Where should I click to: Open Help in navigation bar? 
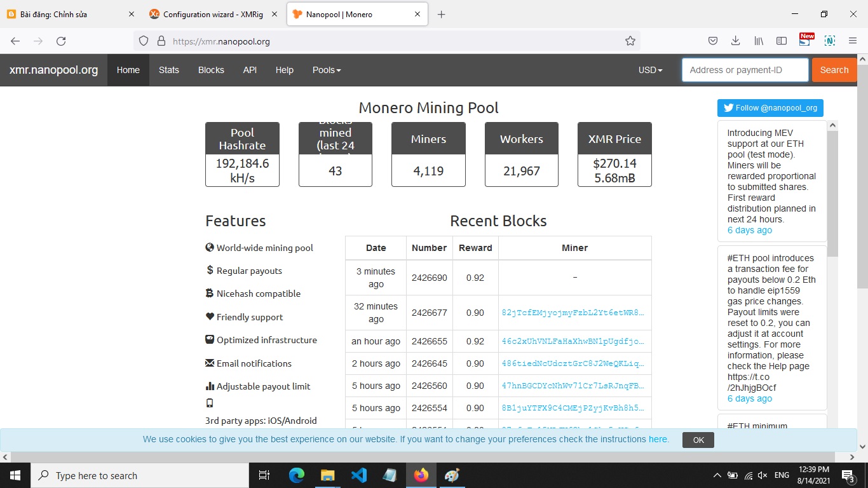284,70
